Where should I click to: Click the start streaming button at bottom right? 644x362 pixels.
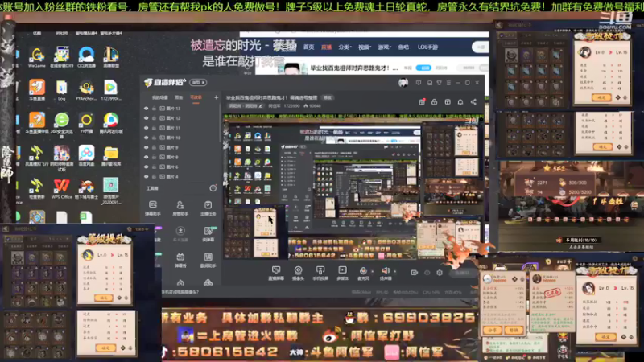pos(462,273)
